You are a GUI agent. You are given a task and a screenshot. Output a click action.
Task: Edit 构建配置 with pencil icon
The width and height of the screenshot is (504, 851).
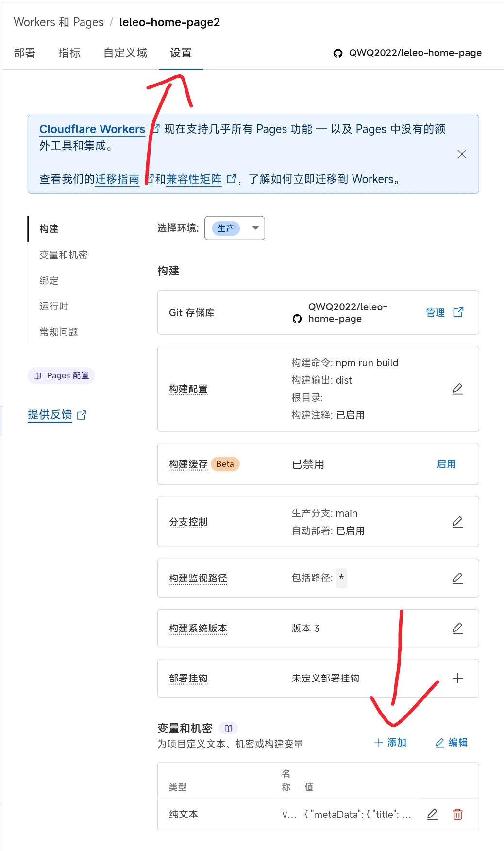(457, 389)
